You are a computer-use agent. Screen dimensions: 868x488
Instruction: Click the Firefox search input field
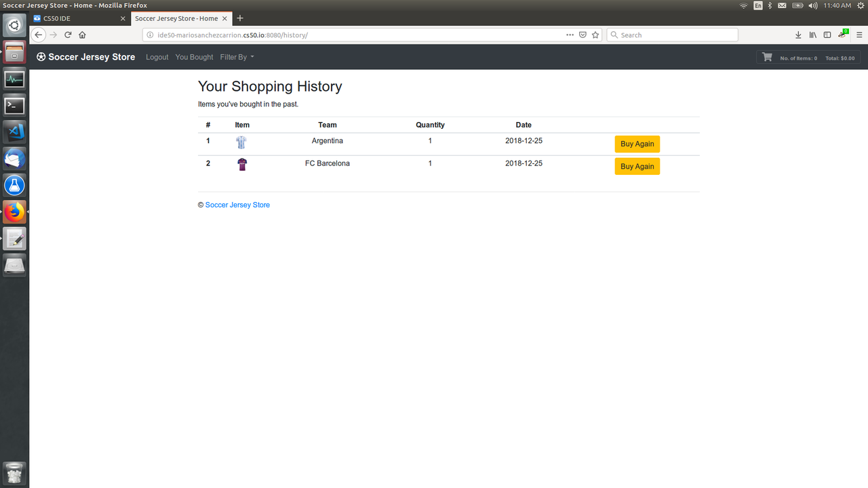pos(675,35)
